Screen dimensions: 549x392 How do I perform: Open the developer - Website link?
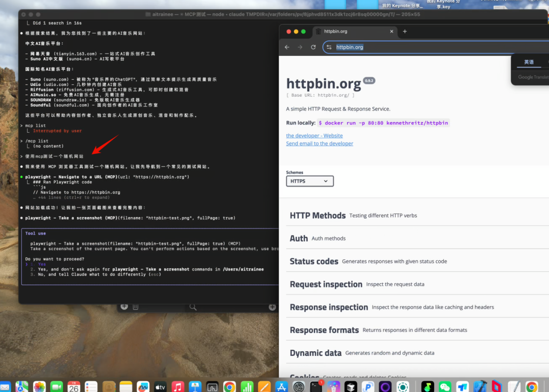coord(315,136)
